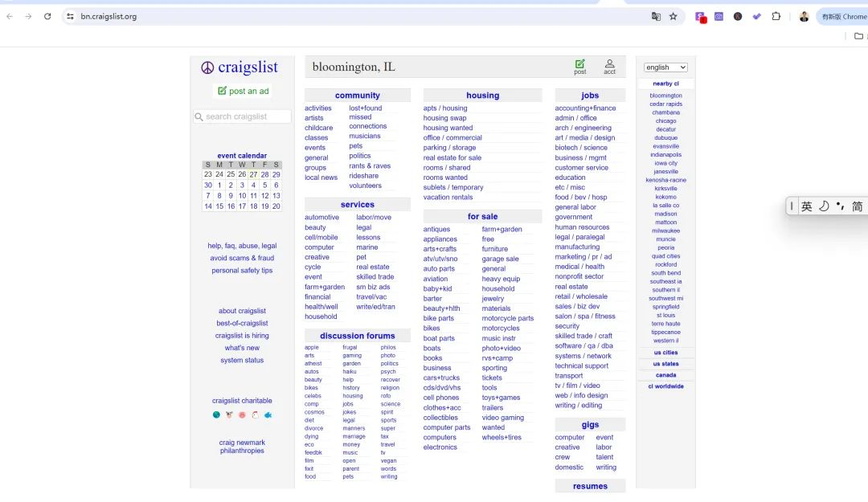
Task: Click the green post an ad link
Action: click(243, 91)
